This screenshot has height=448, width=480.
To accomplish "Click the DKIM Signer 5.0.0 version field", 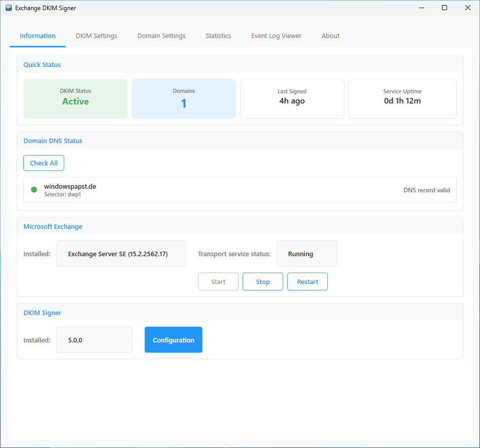I will point(94,340).
